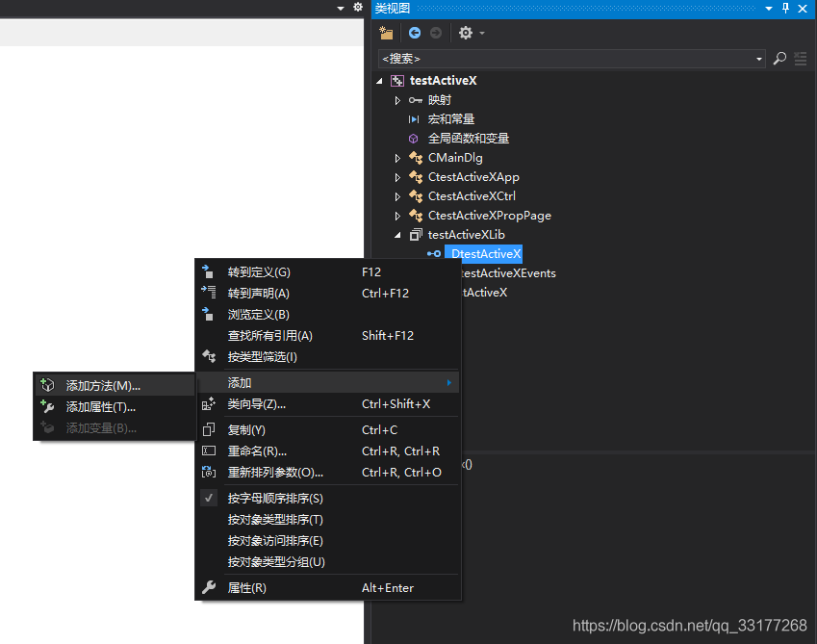Viewport: 817px width, 644px height.
Task: Open the gear settings dropdown arrow
Action: click(x=482, y=34)
